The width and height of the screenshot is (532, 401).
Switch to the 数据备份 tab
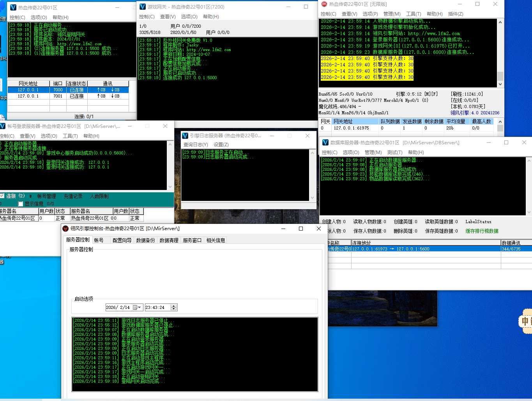(145, 240)
